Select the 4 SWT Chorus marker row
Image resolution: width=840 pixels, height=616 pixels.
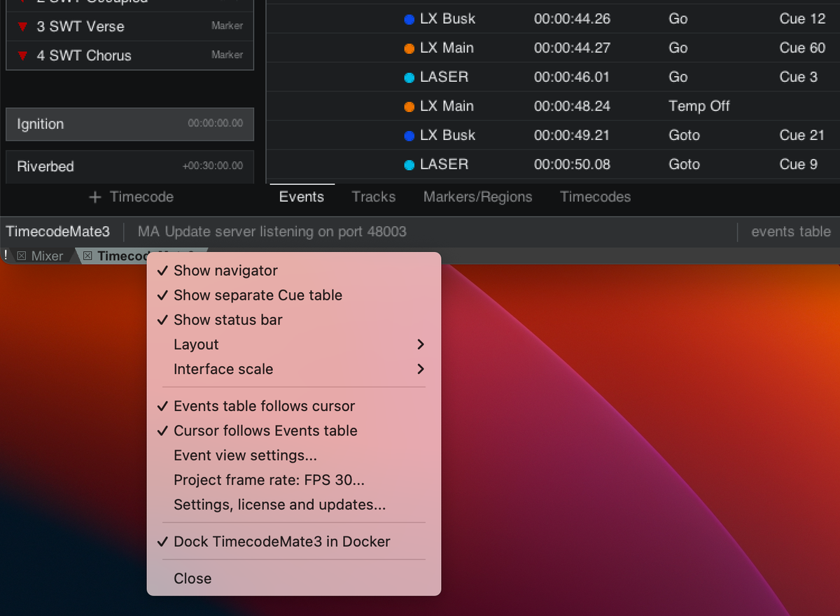coord(129,55)
